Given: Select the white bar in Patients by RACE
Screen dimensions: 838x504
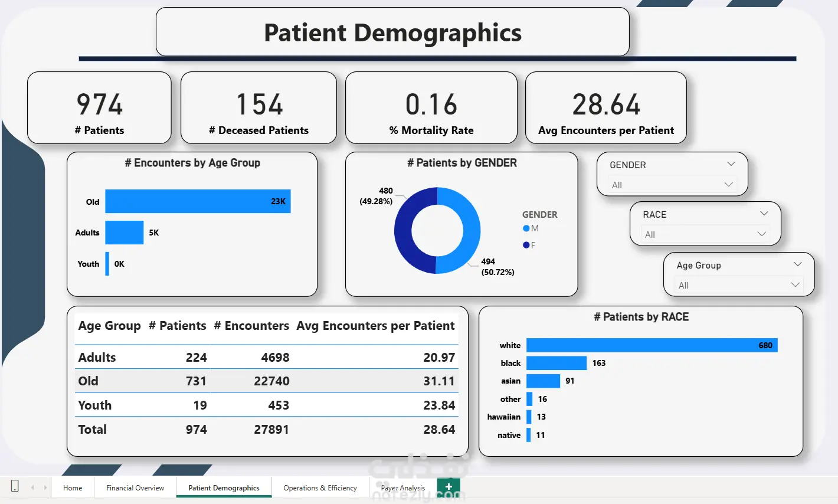Looking at the screenshot, I should 652,345.
